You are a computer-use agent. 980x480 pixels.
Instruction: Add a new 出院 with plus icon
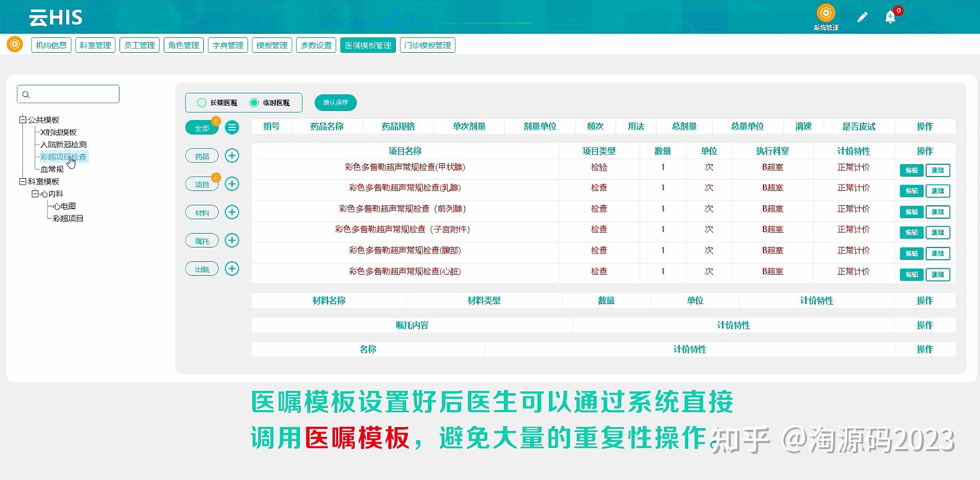coord(232,269)
